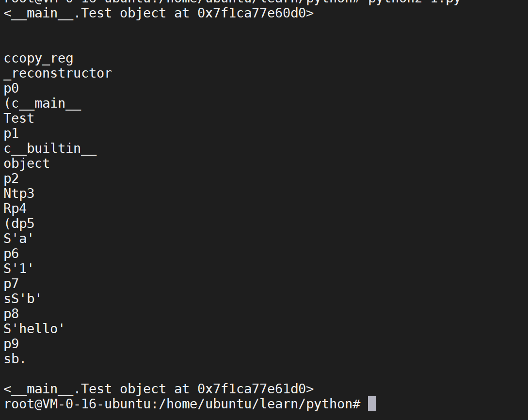The height and width of the screenshot is (420, 528).
Task: Click the S'1' string line
Action: point(19,269)
